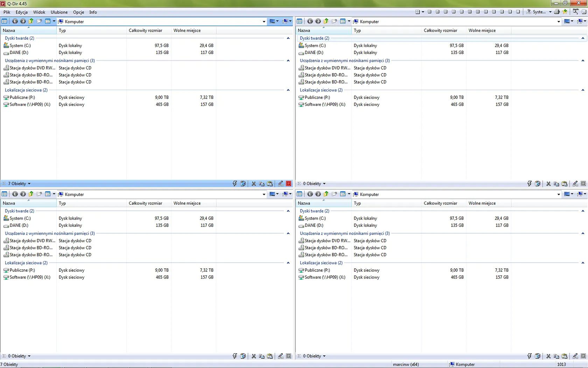
Task: Click the Cut icon in top-right pane status bar
Action: point(548,184)
